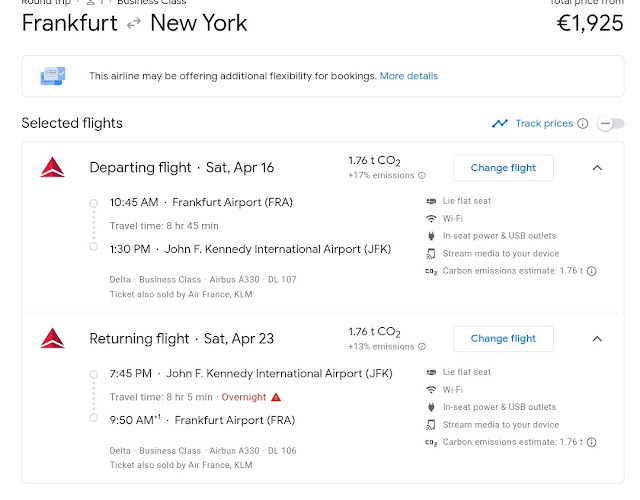Click the €1,925 total price
The height and width of the screenshot is (500, 640).
(x=590, y=23)
